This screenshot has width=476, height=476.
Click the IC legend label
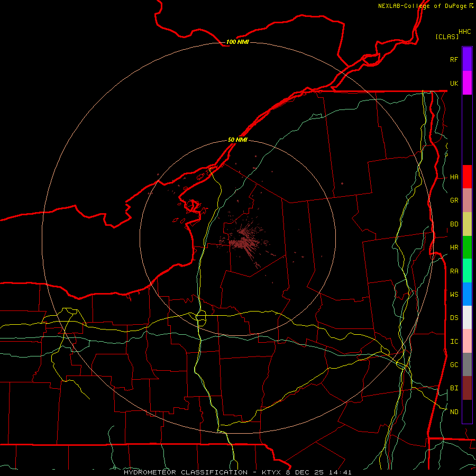point(454,342)
